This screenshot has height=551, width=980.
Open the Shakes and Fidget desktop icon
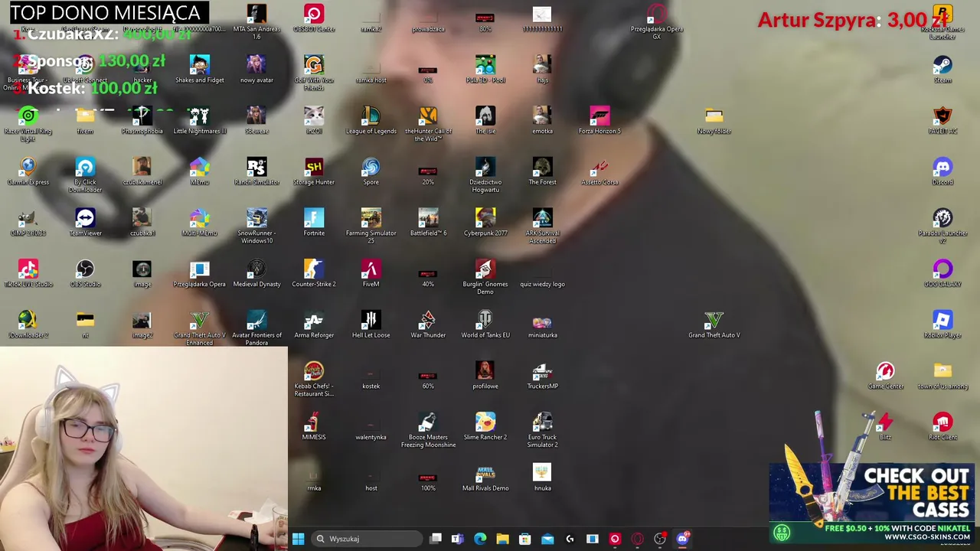point(199,69)
